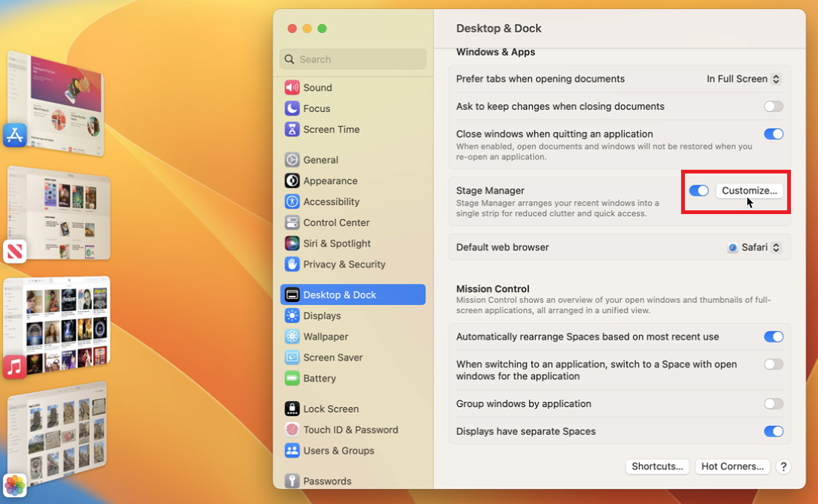The image size is (818, 504).
Task: Click inside the Search field
Action: pyautogui.click(x=352, y=59)
